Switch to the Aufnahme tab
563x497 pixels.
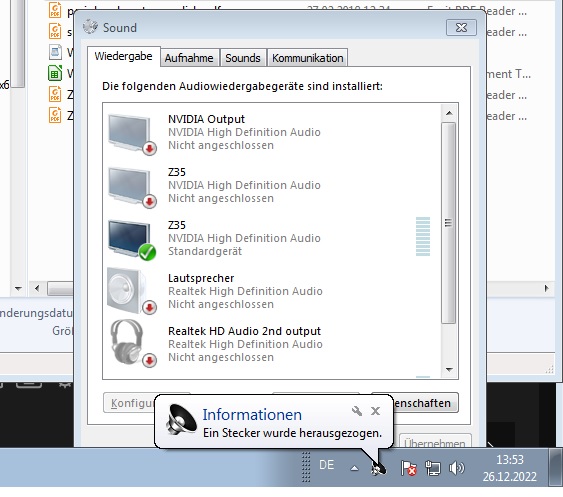[x=189, y=58]
